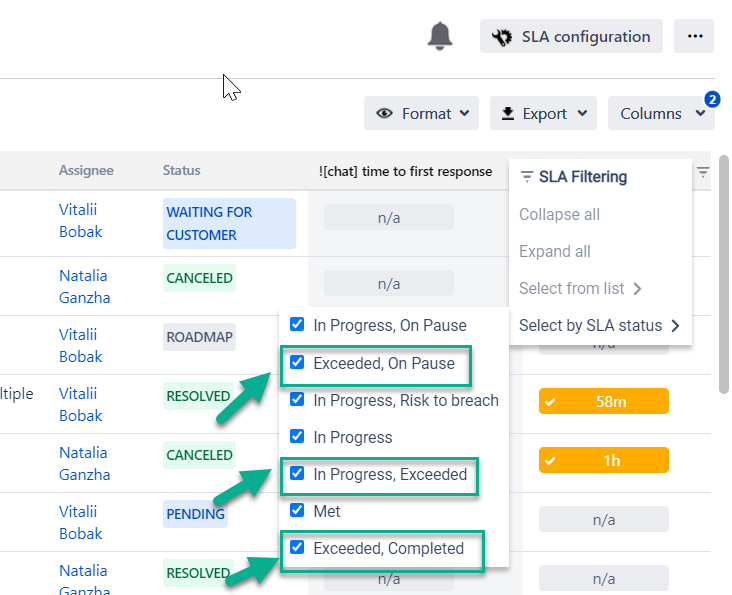This screenshot has width=732, height=595.
Task: Click the badge number 2 on Columns
Action: (712, 99)
